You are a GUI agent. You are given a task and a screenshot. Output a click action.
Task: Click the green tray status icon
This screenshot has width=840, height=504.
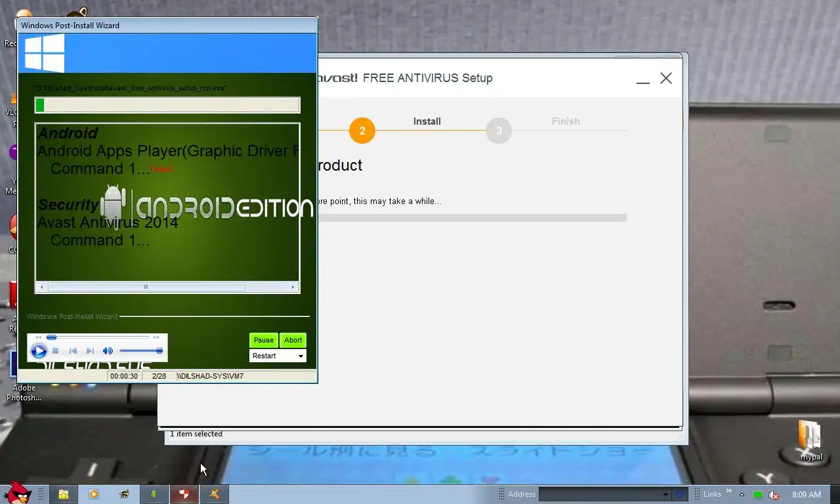point(758,494)
